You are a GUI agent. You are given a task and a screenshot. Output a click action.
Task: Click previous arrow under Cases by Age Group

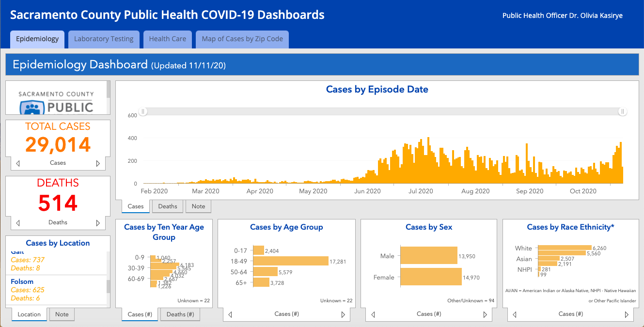230,315
